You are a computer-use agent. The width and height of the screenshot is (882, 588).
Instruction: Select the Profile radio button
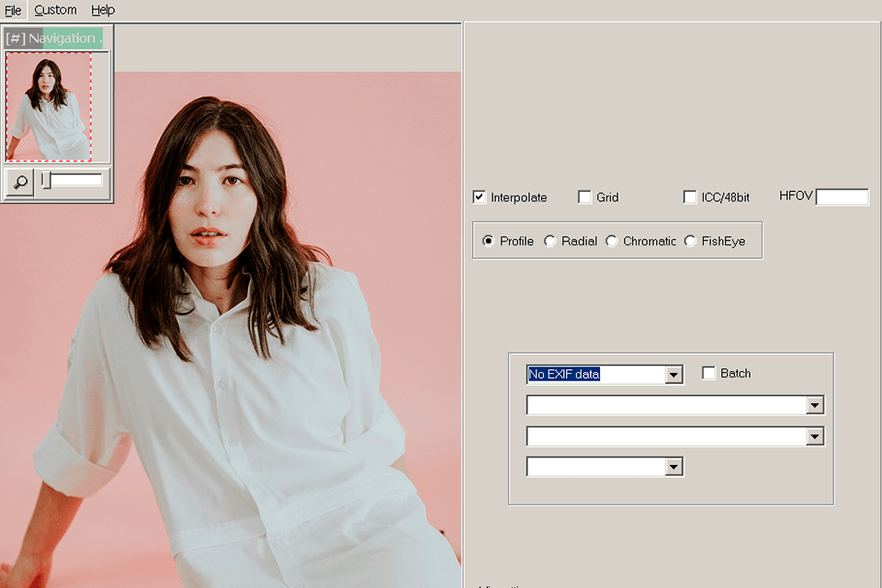[x=488, y=241]
